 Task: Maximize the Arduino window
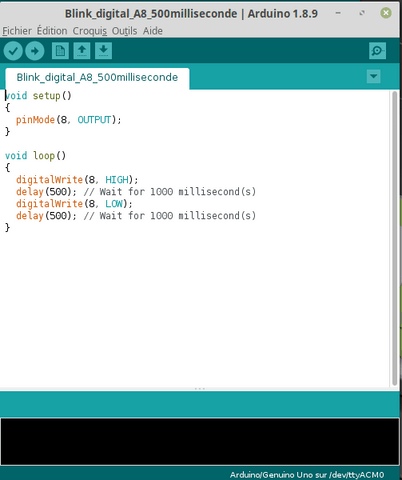tap(362, 13)
